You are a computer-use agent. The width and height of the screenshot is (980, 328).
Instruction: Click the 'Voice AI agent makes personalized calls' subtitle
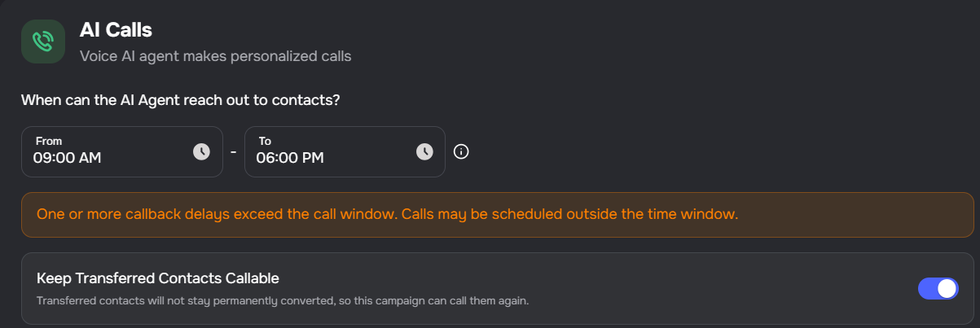(215, 56)
